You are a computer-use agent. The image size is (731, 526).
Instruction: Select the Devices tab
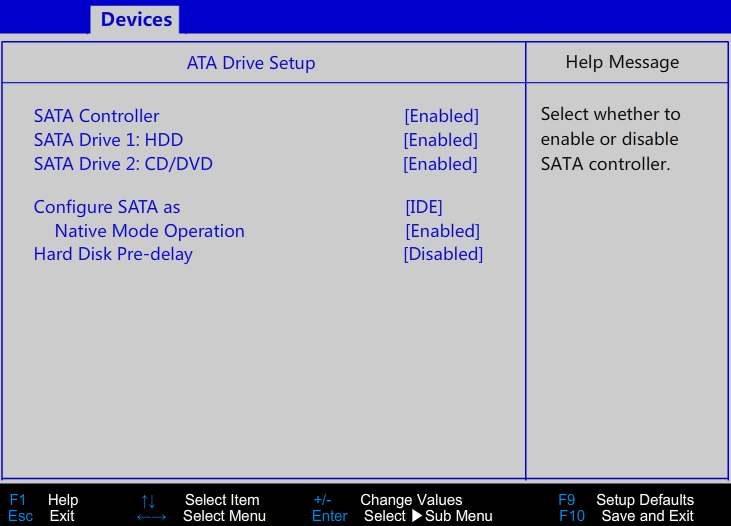coord(136,19)
